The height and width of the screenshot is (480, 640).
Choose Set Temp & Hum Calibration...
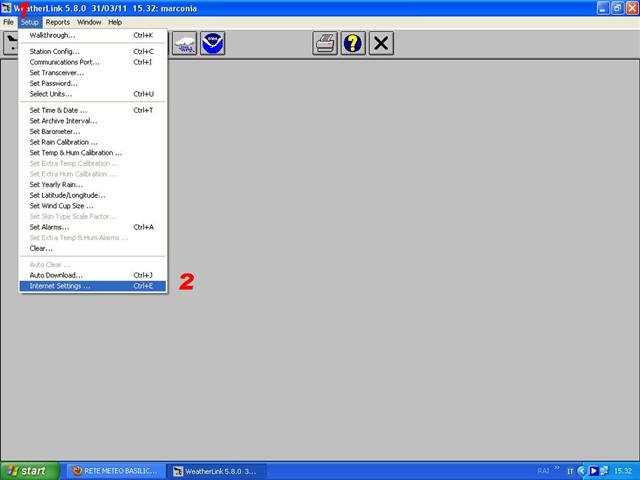pyautogui.click(x=93, y=153)
